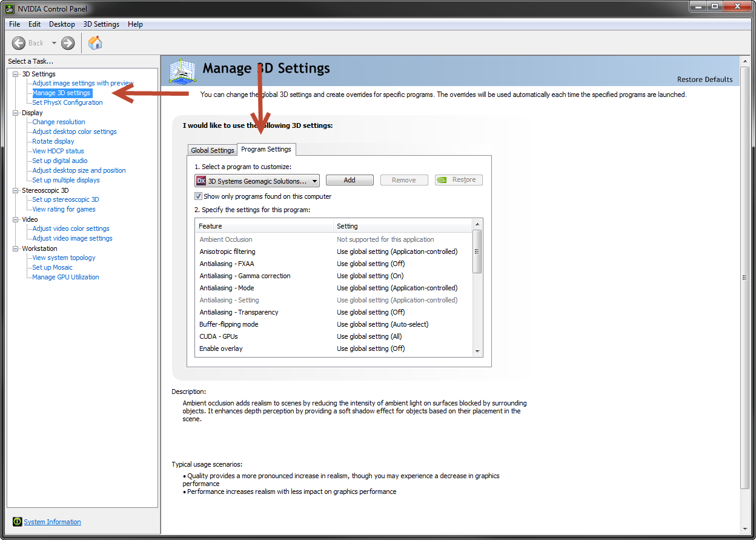Screen dimensions: 756x540
Task: Toggle Show only programs found checkbox
Action: point(198,196)
